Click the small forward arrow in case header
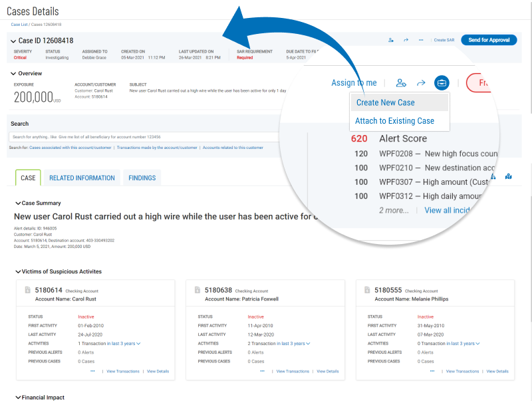This screenshot has width=532, height=401. [406, 40]
